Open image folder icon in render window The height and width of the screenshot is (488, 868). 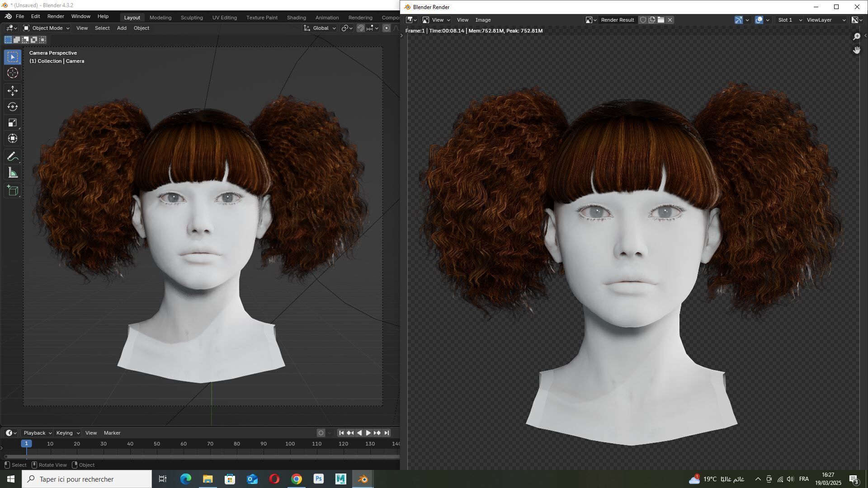click(660, 20)
